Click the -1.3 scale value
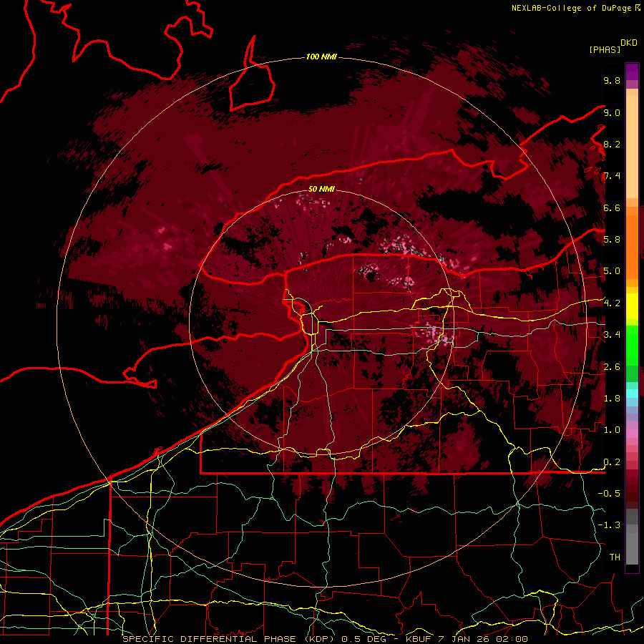The image size is (644, 644). click(609, 525)
